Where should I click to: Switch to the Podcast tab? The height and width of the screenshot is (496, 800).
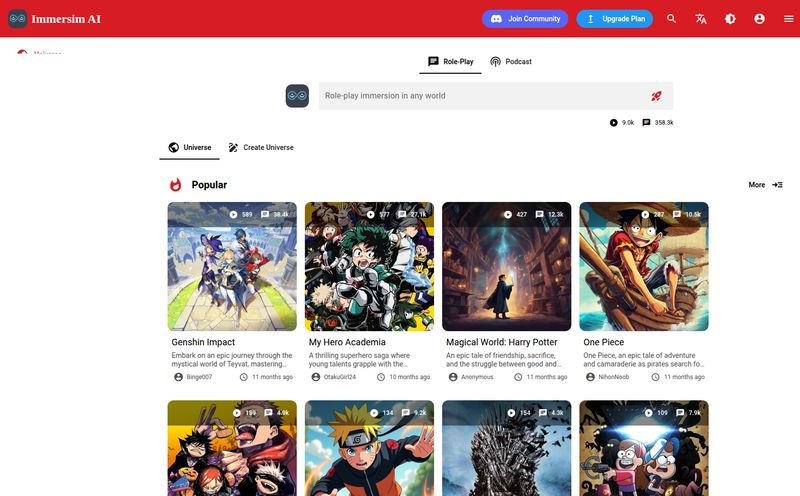[x=511, y=62]
